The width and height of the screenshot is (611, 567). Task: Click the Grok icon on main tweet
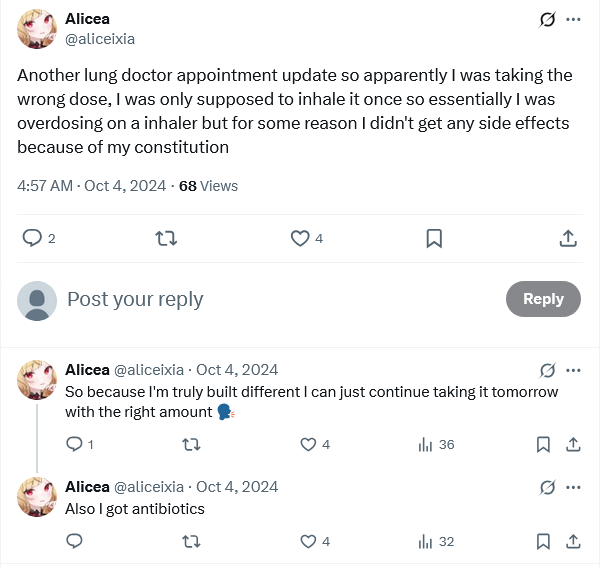[x=547, y=20]
